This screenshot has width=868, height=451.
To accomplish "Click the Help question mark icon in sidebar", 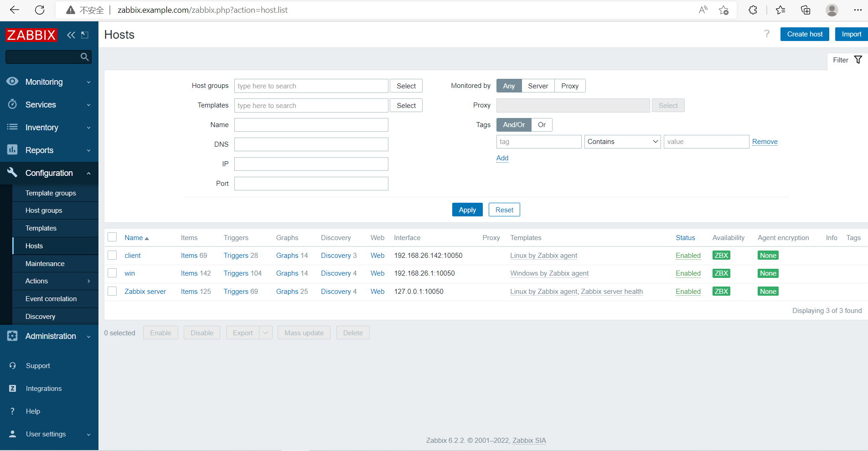I will 13,411.
